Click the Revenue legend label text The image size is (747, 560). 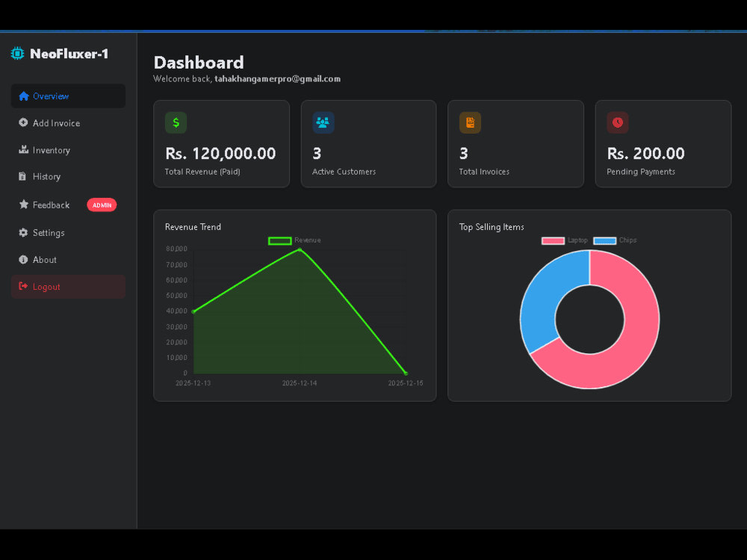(x=307, y=240)
